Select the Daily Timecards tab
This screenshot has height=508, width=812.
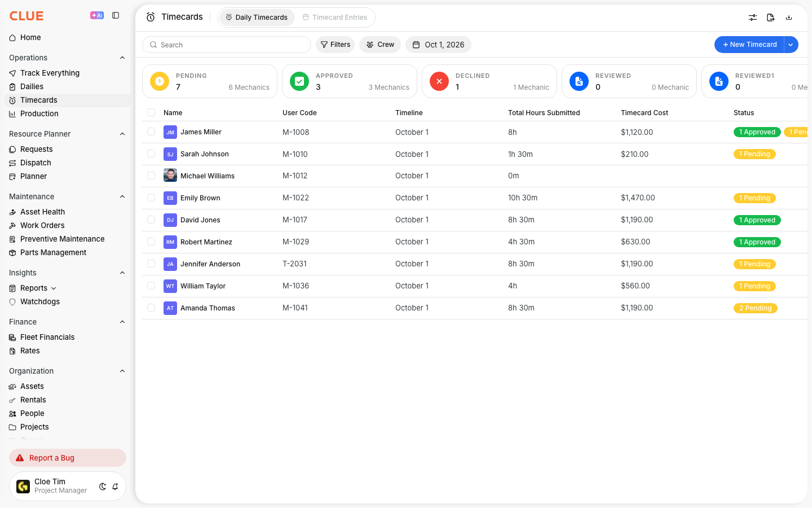257,17
